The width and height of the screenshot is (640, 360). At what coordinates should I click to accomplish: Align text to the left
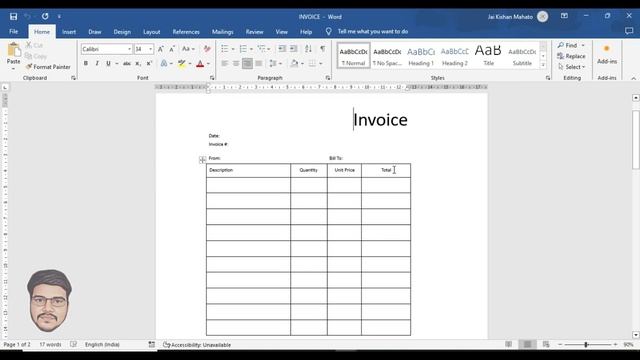224,63
